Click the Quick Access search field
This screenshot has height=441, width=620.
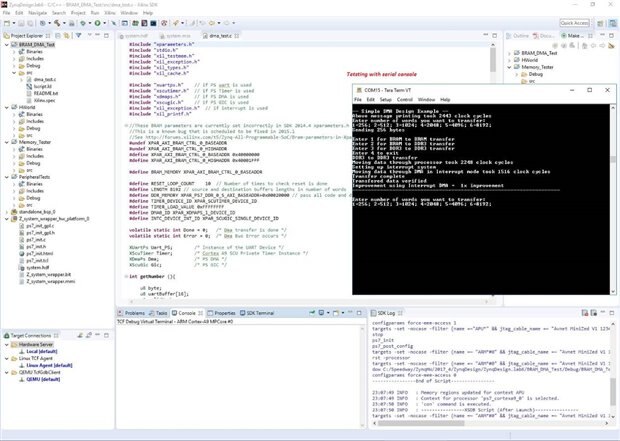coord(573,22)
